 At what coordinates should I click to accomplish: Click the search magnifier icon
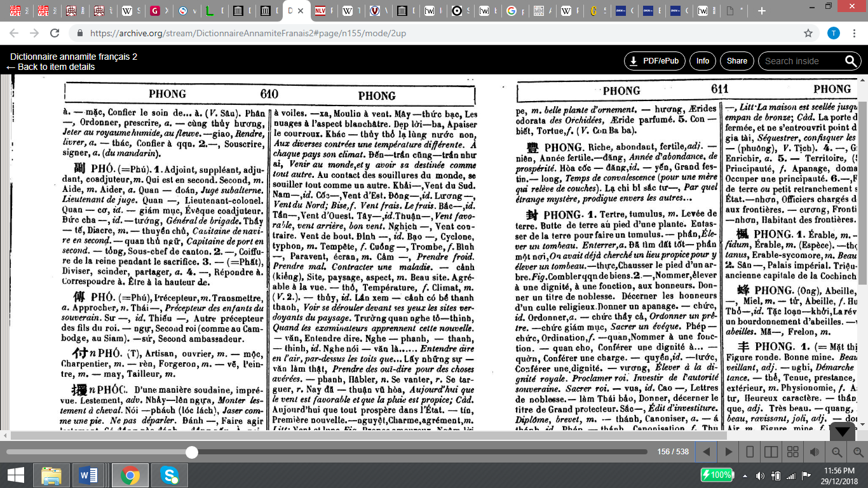851,61
